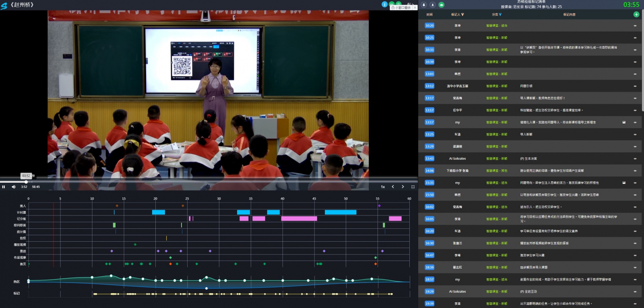Click the person icon in marker panel header

[x=433, y=5]
